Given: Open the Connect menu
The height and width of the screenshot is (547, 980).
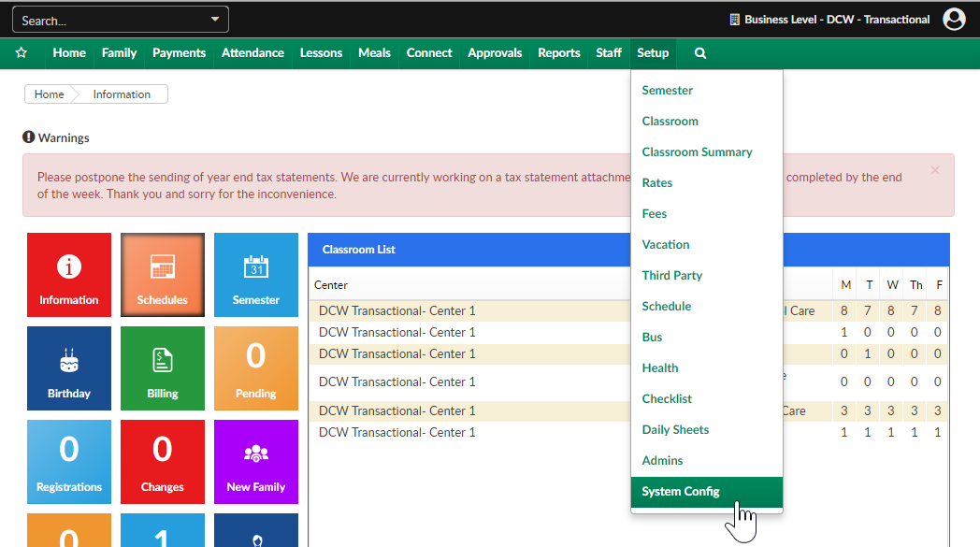Looking at the screenshot, I should coord(429,53).
